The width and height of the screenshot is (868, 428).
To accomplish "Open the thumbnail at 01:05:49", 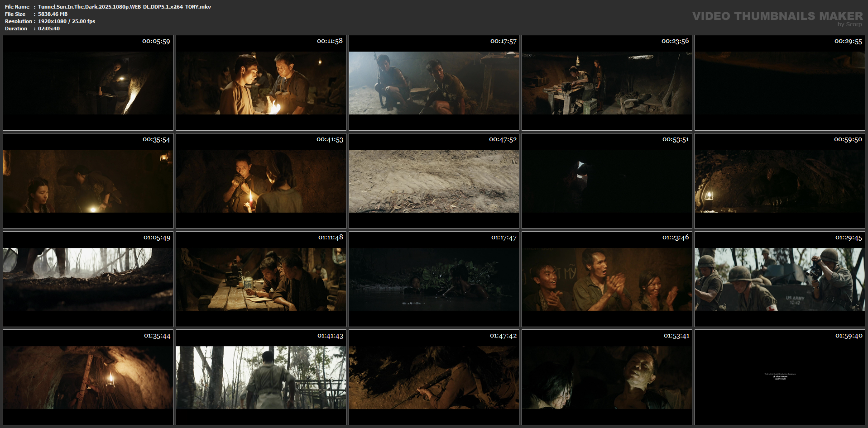I will [x=88, y=279].
